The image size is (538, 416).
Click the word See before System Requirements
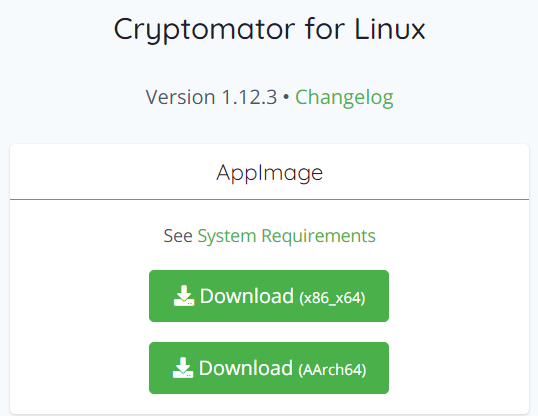point(178,236)
